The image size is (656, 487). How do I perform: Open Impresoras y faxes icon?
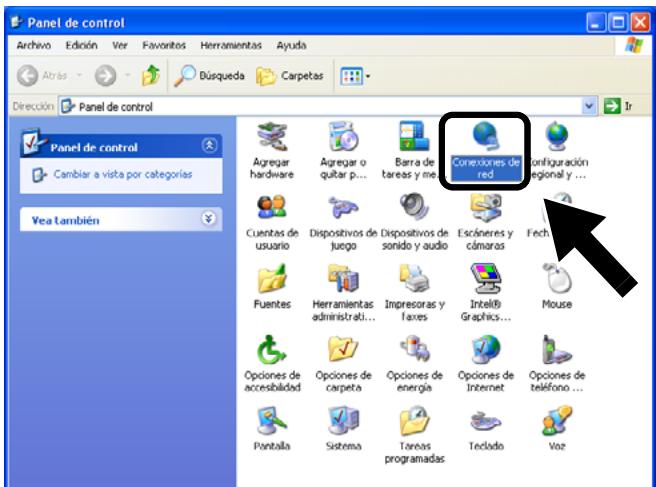414,278
